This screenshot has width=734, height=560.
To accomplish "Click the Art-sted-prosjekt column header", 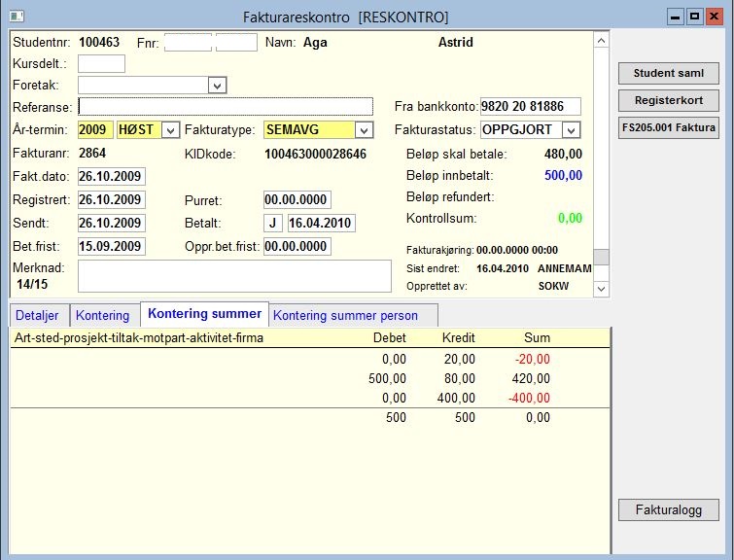I will (139, 338).
